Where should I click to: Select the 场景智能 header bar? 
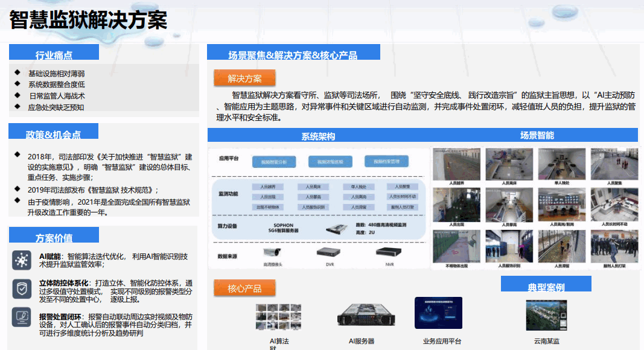pos(536,135)
